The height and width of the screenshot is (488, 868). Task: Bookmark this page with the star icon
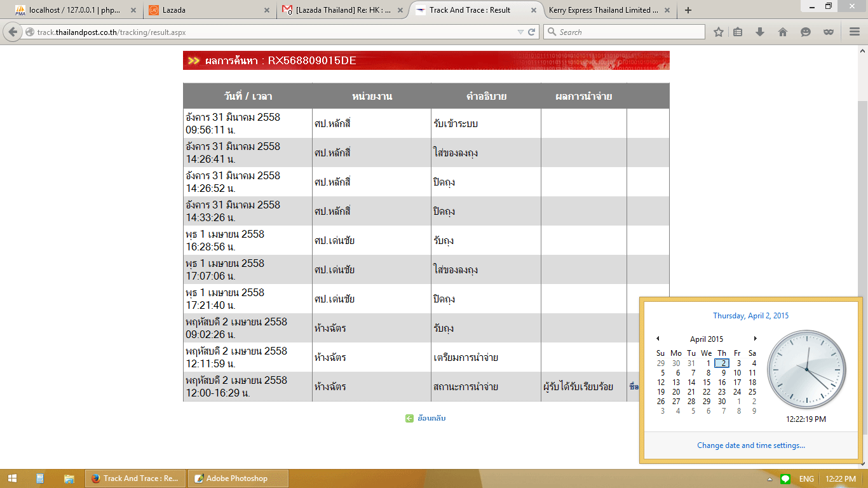(719, 32)
